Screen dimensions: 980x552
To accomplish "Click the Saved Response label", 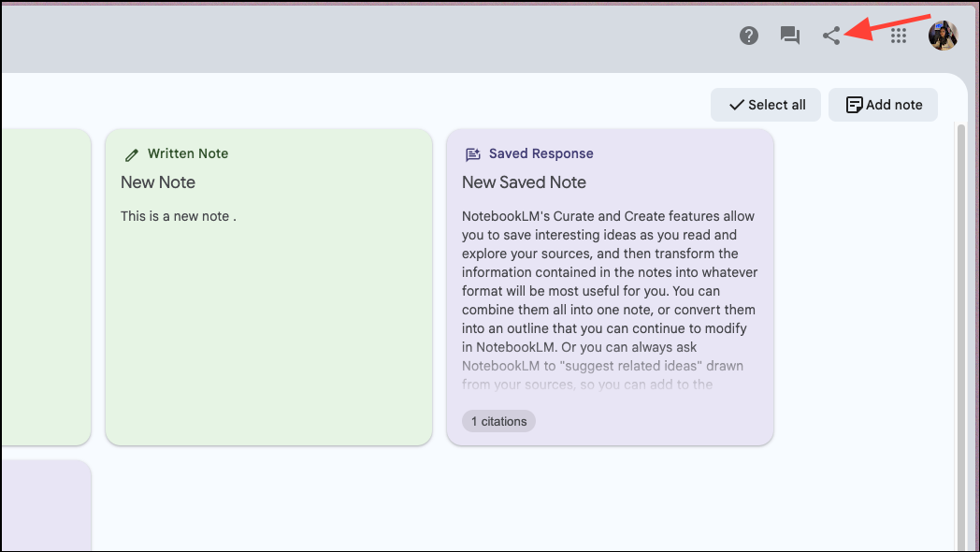I will 540,153.
